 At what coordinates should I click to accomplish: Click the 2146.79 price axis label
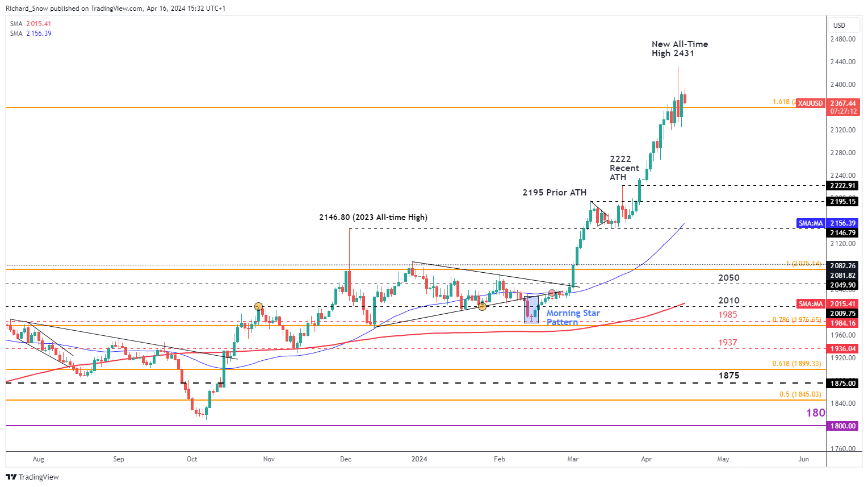[843, 233]
